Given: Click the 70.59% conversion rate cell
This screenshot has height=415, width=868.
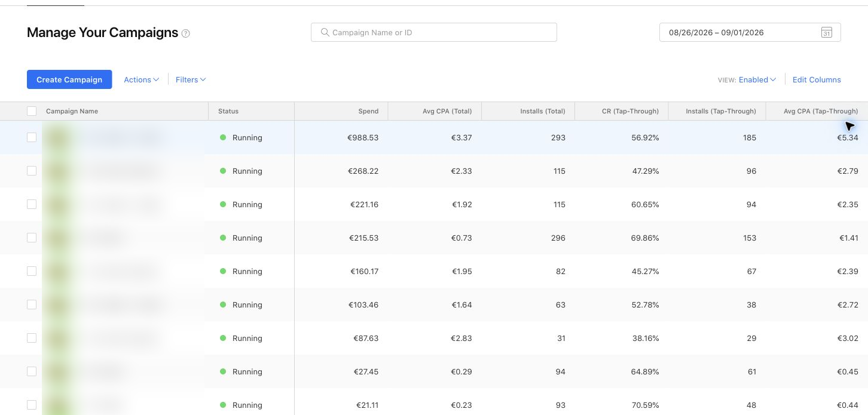Looking at the screenshot, I should coord(645,405).
